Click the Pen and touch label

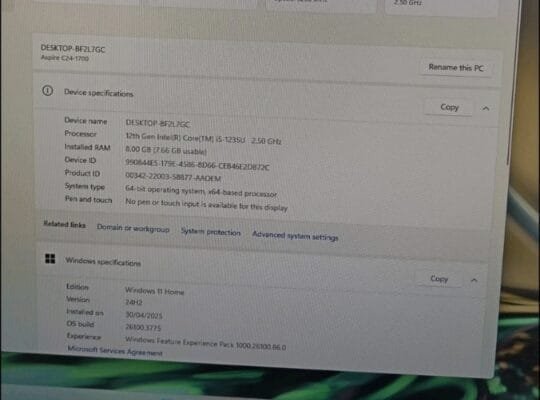[x=89, y=199]
